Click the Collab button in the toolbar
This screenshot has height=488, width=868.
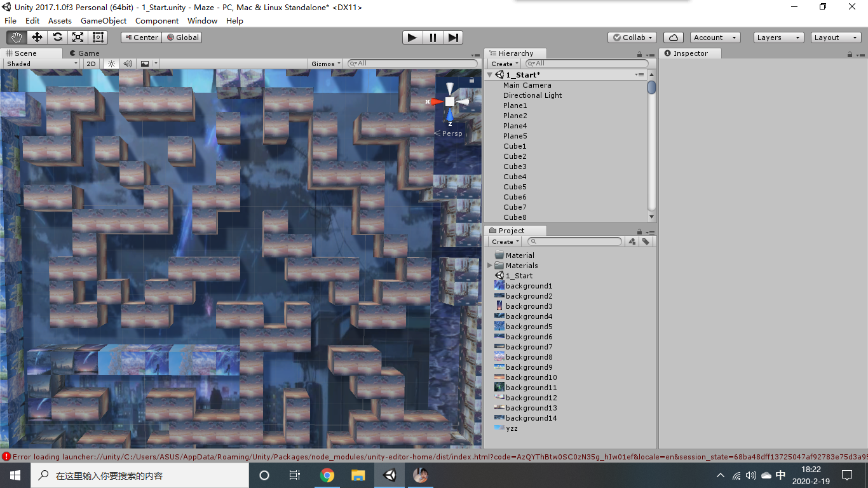click(x=632, y=37)
